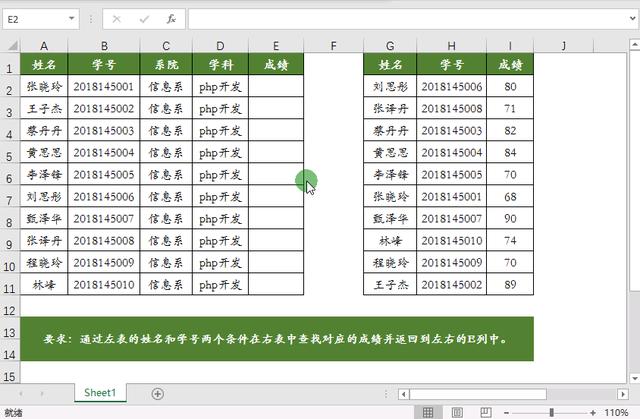The width and height of the screenshot is (640, 419).
Task: Click sheet tab scroll right arrow
Action: coord(42,394)
